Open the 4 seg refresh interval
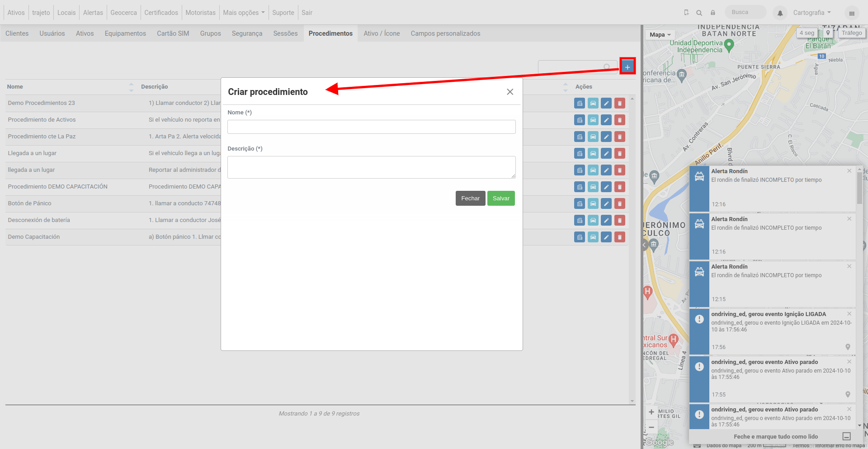Screen dimensions: 868x449 [x=807, y=33]
